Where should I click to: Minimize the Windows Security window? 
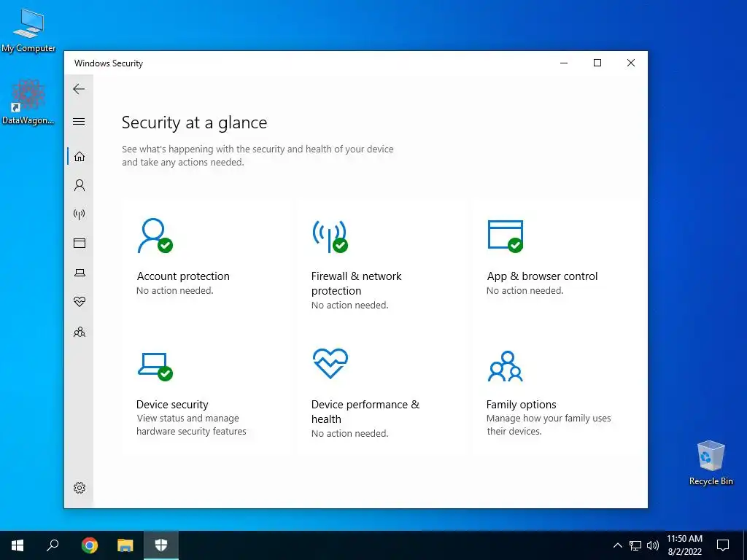coord(564,63)
